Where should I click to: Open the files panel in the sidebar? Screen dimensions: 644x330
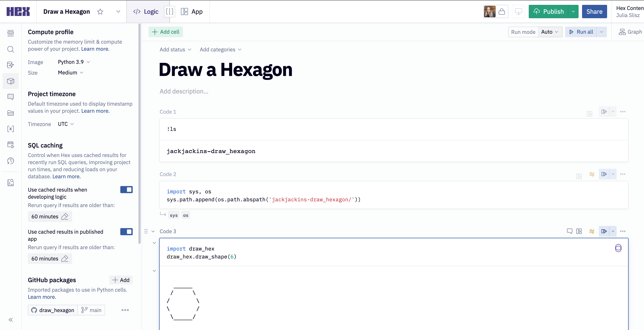(x=11, y=113)
